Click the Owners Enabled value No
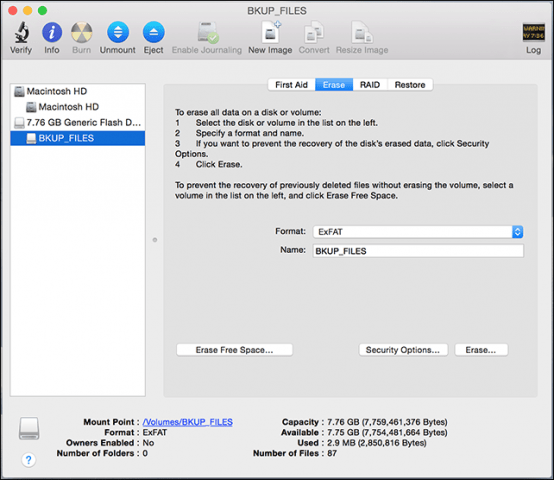 148,443
